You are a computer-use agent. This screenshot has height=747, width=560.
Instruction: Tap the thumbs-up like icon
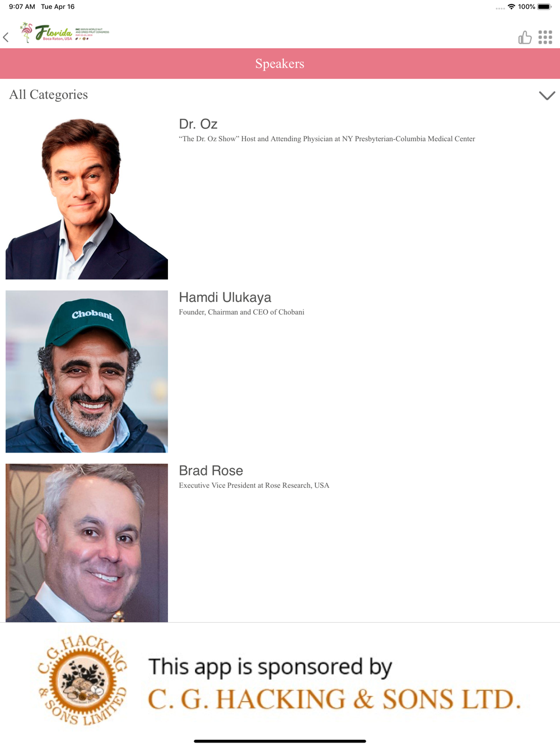pos(525,38)
